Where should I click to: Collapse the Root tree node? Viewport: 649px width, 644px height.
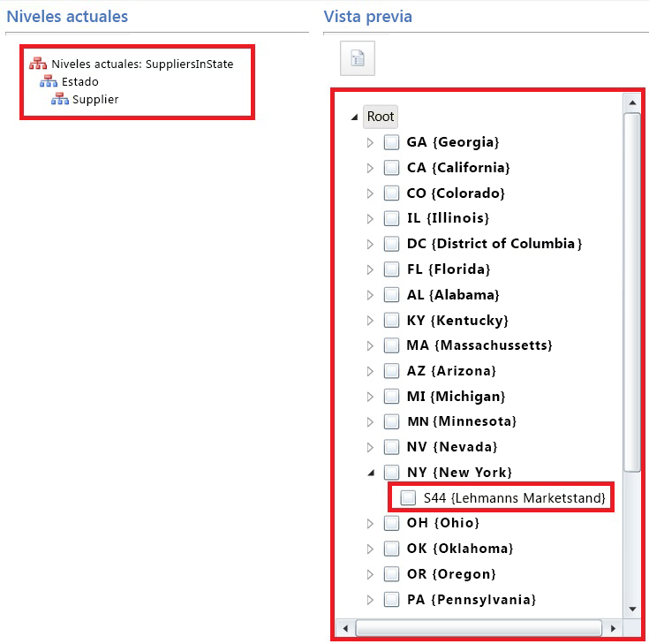354,117
